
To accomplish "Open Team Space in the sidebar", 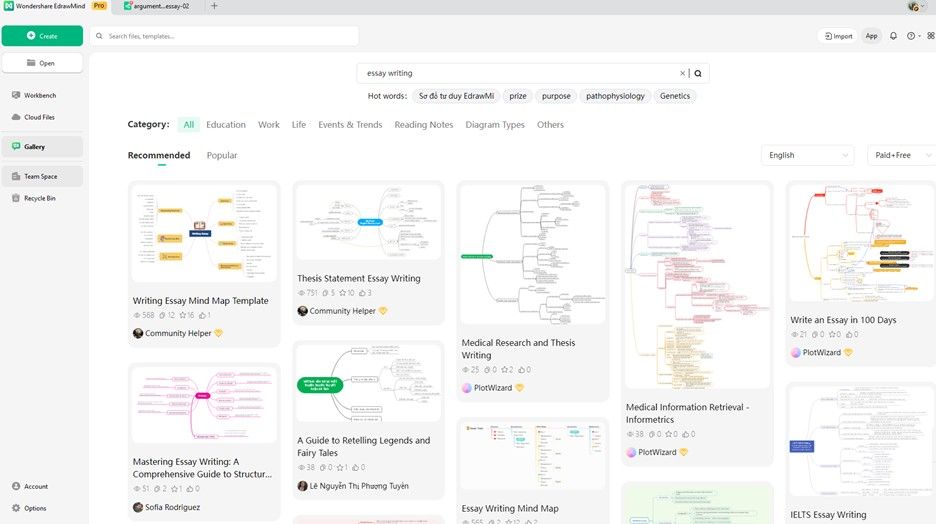I will [x=41, y=176].
